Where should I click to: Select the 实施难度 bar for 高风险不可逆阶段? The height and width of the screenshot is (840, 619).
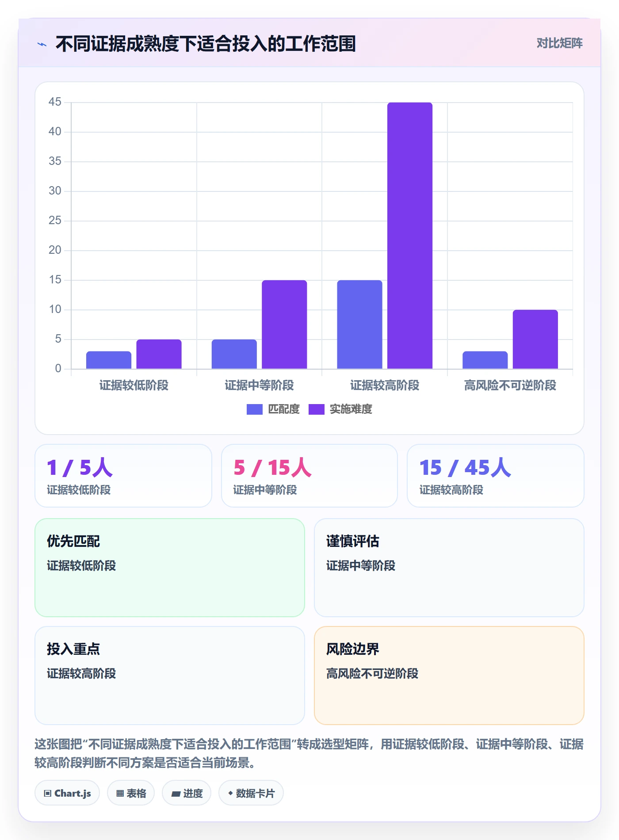(535, 339)
